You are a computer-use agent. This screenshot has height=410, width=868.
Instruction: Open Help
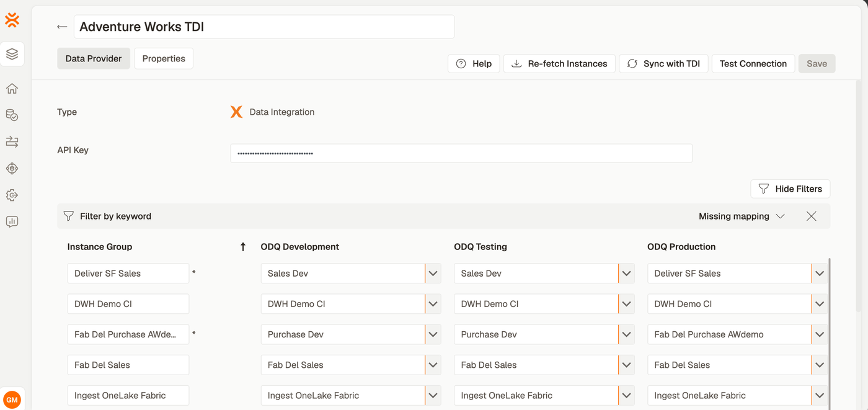click(474, 63)
